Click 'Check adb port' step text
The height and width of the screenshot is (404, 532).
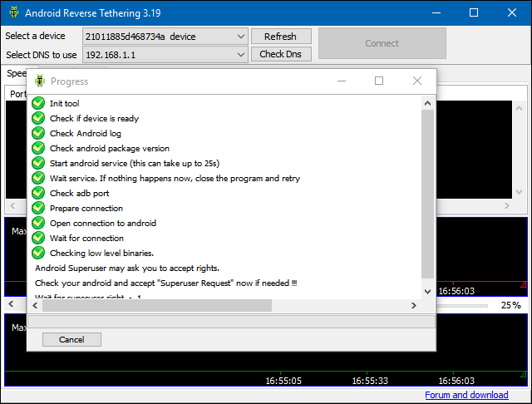point(80,193)
